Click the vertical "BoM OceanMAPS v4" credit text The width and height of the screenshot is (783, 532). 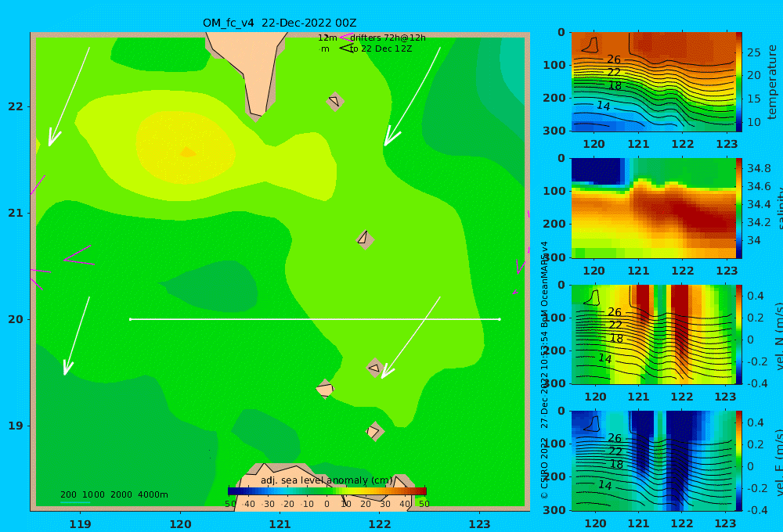(x=544, y=285)
